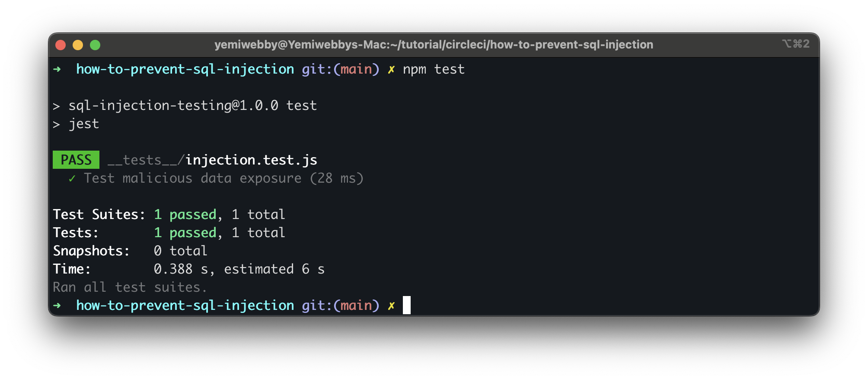Click the red traffic light button
Screen dimensions: 868x380
61,44
